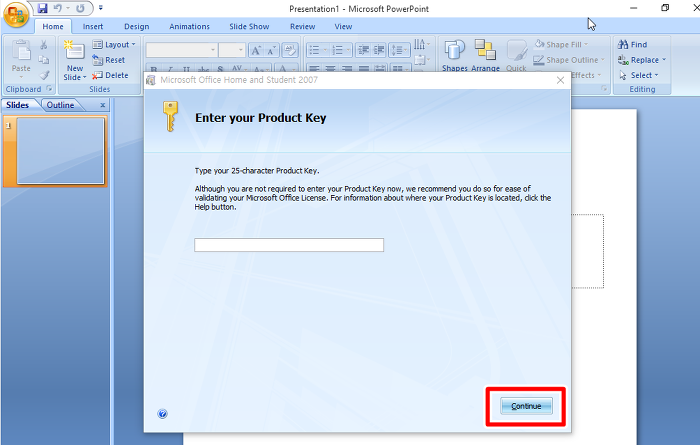Image resolution: width=700 pixels, height=445 pixels.
Task: Switch to the Design ribbon tab
Action: [137, 26]
